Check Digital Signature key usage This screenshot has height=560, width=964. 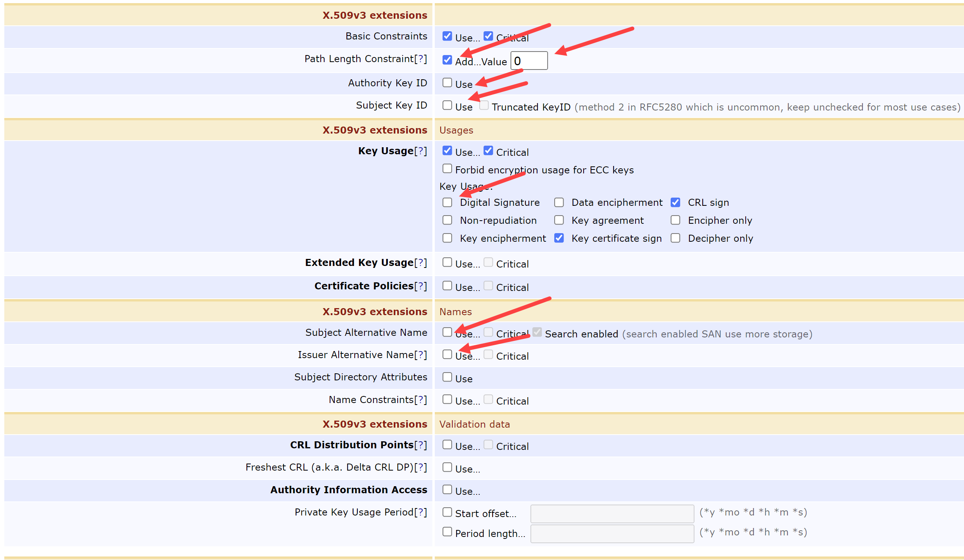coord(447,202)
